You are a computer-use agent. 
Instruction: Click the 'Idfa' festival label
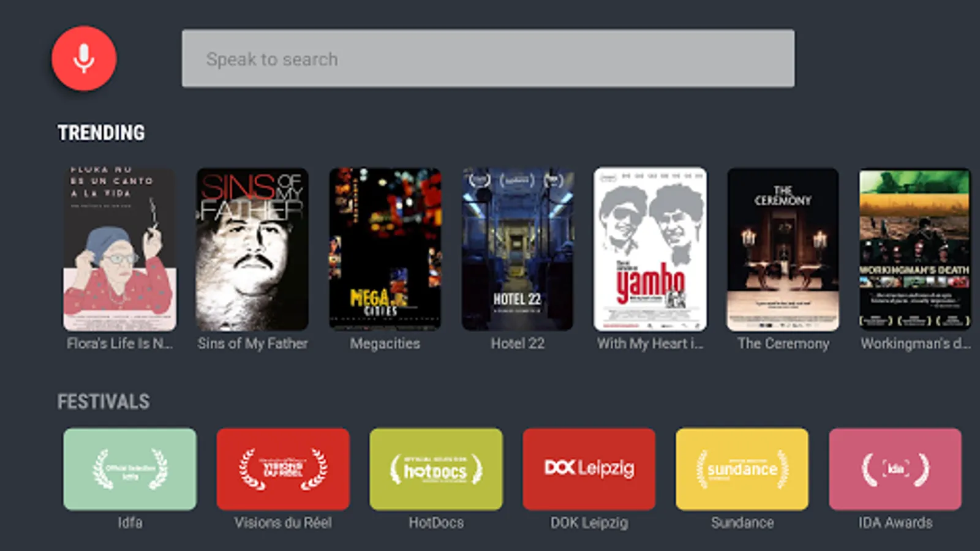click(x=130, y=522)
